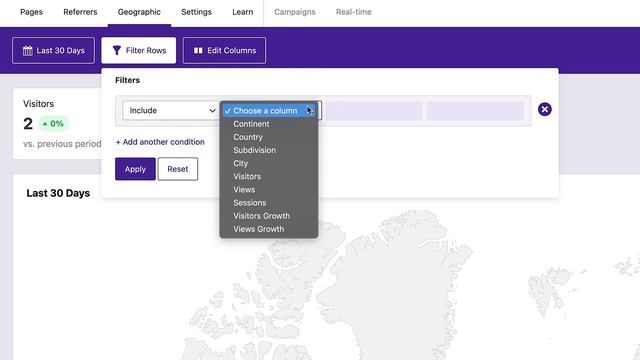Open the Edit Columns menu
640x360 pixels.
pos(224,51)
